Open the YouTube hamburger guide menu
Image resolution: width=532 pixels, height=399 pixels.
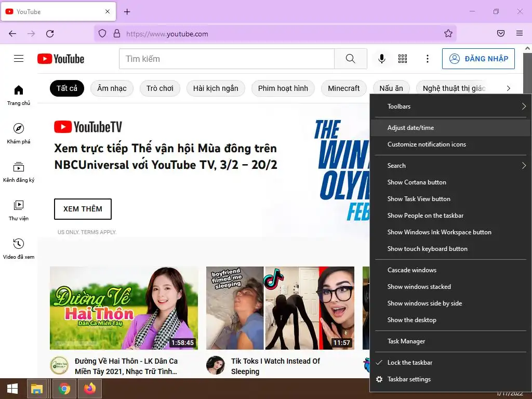point(19,59)
